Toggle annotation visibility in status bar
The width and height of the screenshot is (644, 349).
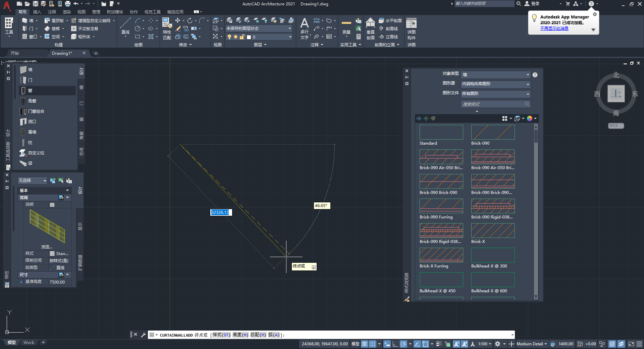(457, 344)
